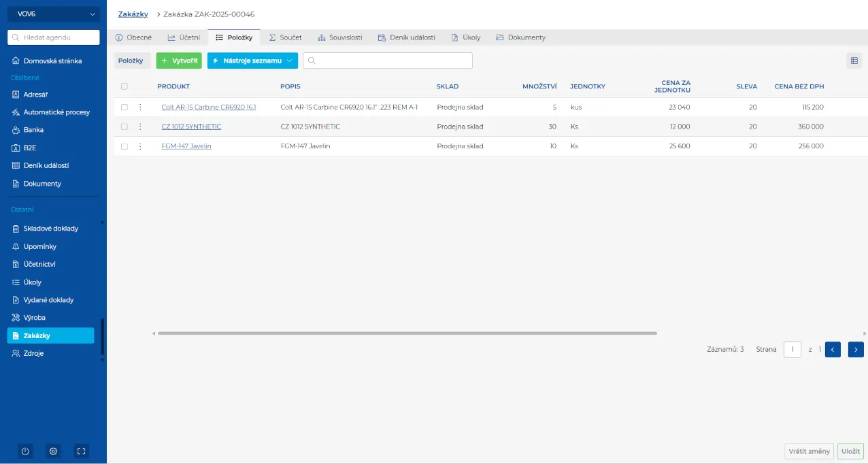
Task: Open column layout icon at table right
Action: (x=854, y=61)
